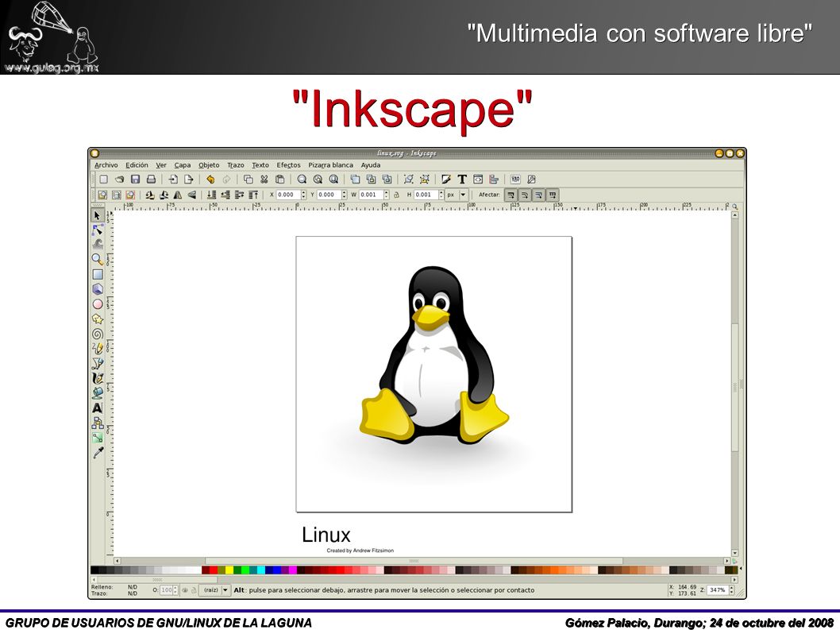
Task: Open the Efectos menu
Action: [288, 165]
